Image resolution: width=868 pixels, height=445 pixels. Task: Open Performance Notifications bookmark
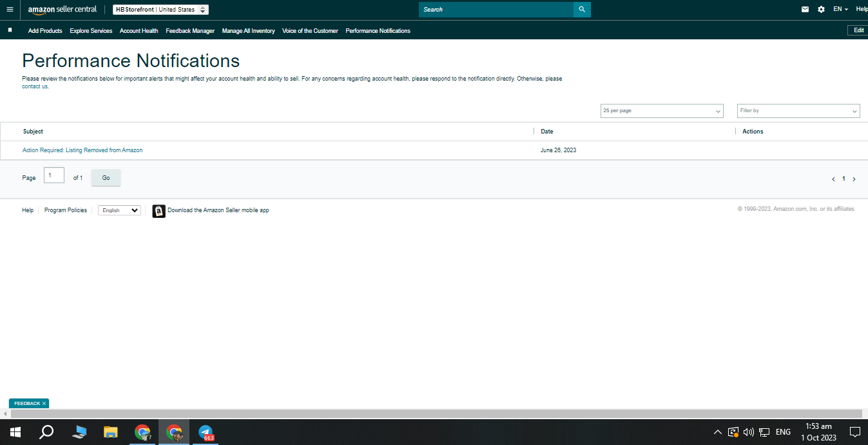click(378, 31)
